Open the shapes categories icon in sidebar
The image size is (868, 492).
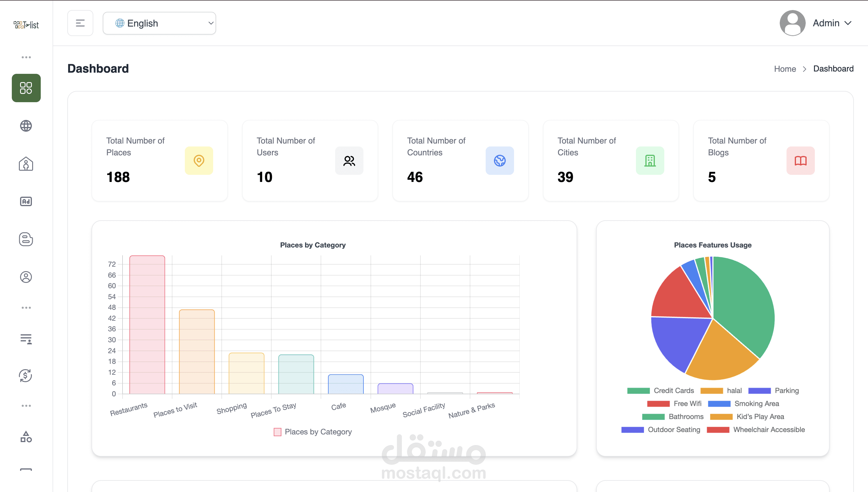(x=26, y=437)
